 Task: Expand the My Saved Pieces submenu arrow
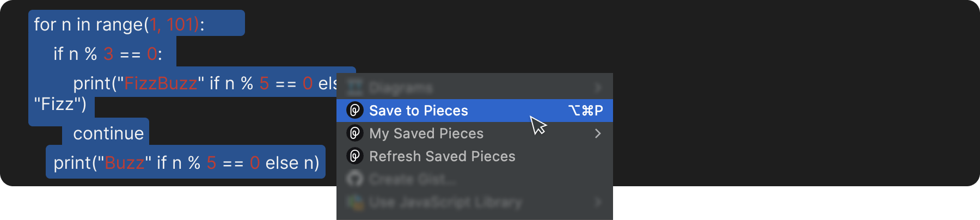coord(598,133)
